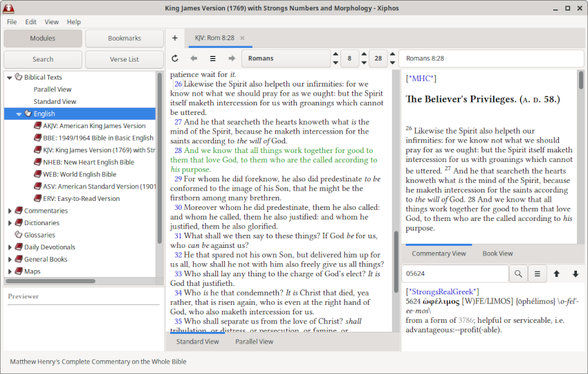Click the dictionary key field 05624
Screen dimensions: 588x374
455,274
